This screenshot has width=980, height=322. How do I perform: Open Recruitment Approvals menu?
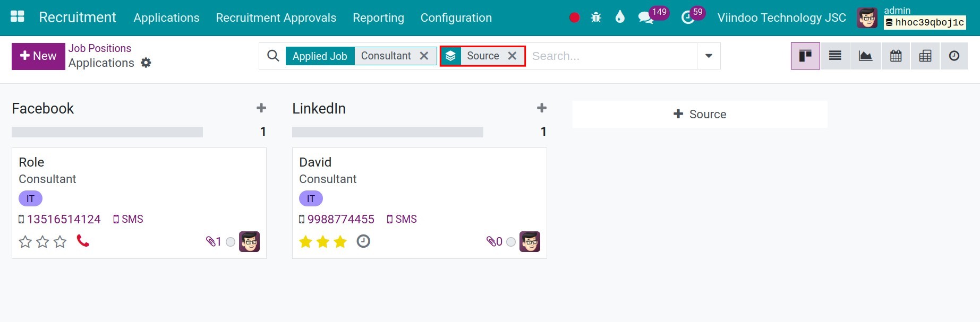(276, 18)
